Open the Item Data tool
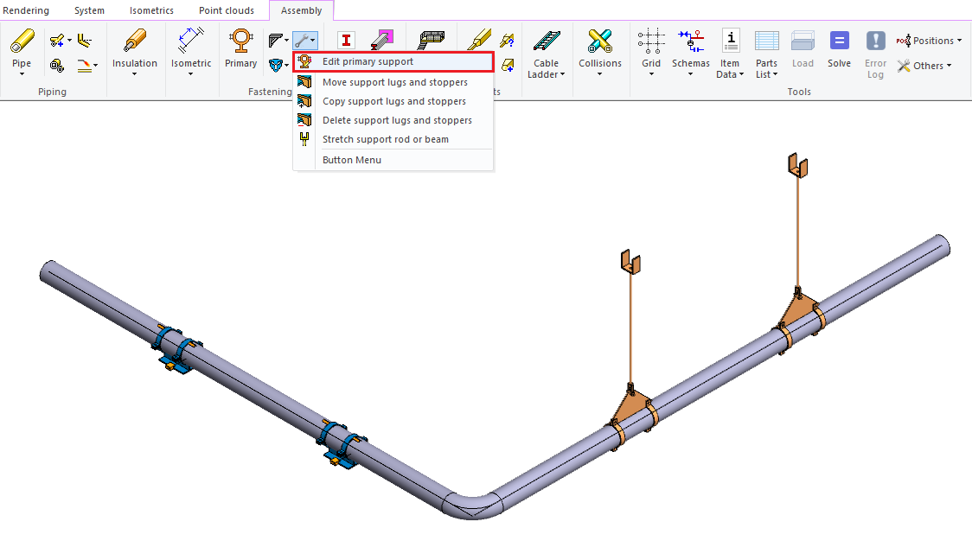The width and height of the screenshot is (972, 560). [730, 41]
